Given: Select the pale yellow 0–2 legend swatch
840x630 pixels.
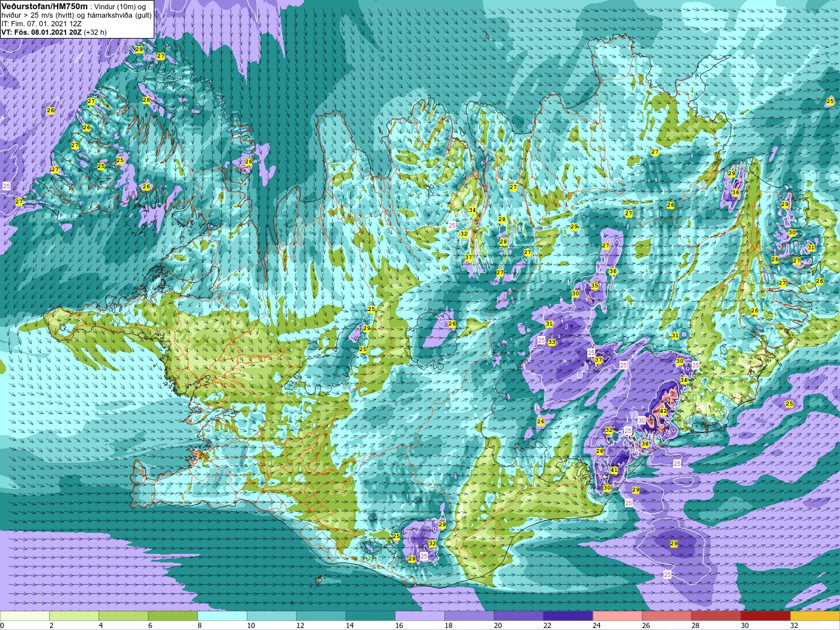Looking at the screenshot, I should coord(25,616).
